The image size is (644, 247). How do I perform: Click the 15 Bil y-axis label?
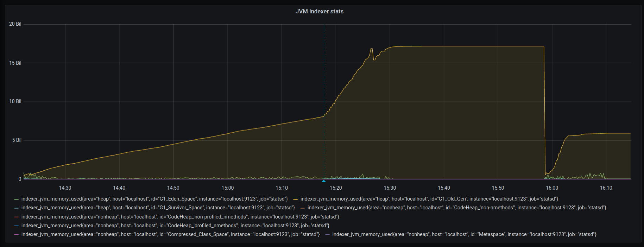tap(15, 63)
